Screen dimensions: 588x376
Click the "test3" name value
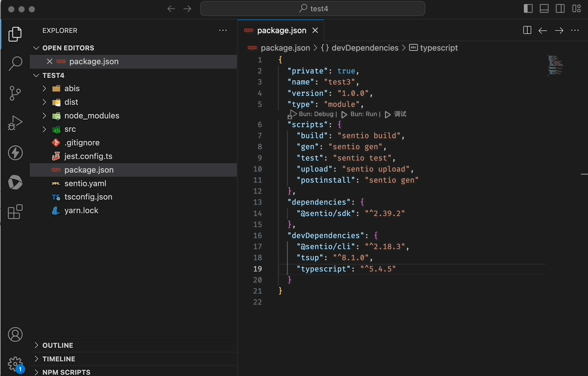tap(339, 82)
